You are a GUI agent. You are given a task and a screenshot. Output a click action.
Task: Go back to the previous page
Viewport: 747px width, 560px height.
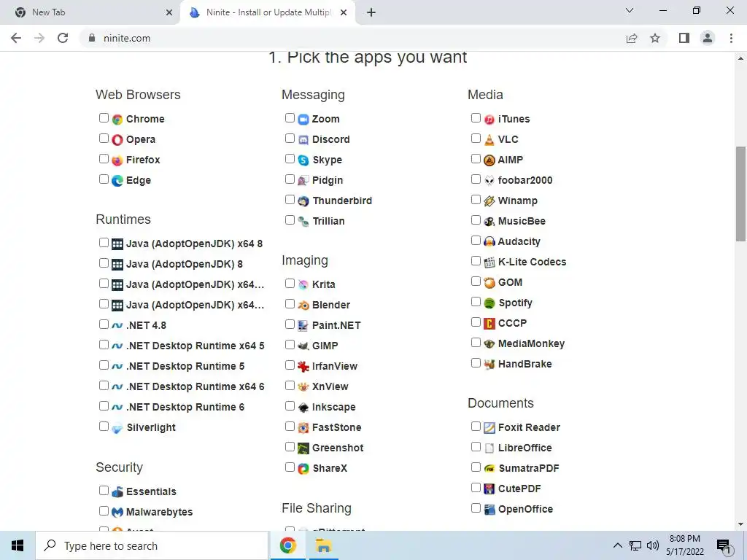coord(16,38)
